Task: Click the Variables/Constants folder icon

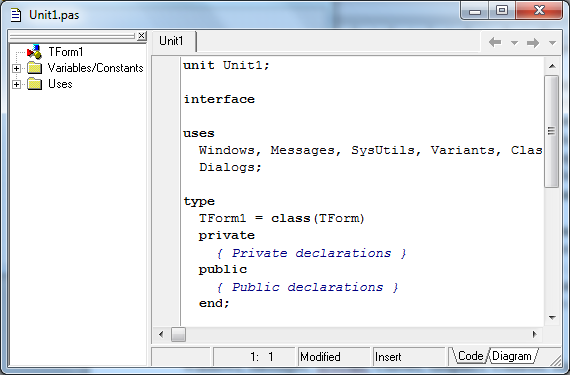Action: coord(35,68)
